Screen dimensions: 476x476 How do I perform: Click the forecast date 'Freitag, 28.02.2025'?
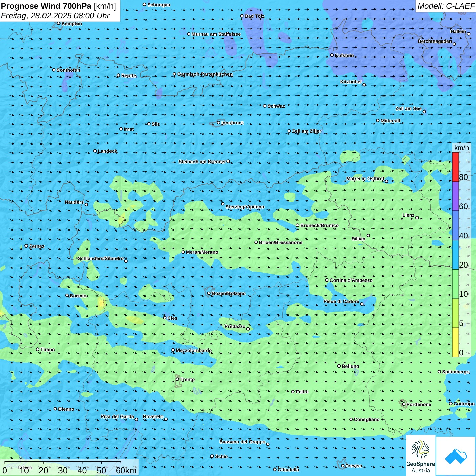tap(36, 16)
